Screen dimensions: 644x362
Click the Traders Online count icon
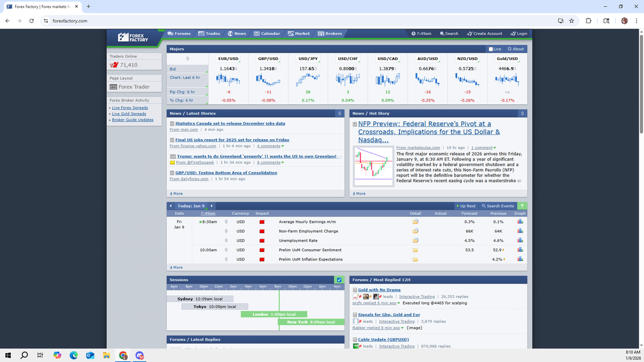[114, 65]
